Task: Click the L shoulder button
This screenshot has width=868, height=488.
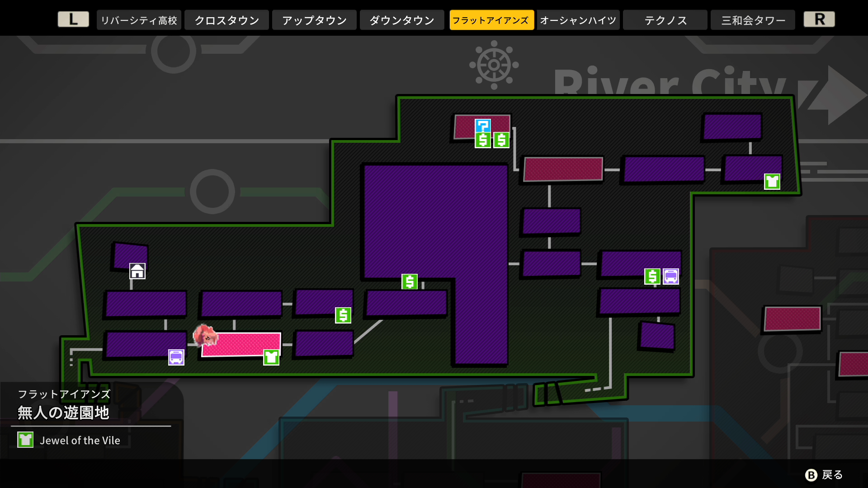Action: click(73, 19)
